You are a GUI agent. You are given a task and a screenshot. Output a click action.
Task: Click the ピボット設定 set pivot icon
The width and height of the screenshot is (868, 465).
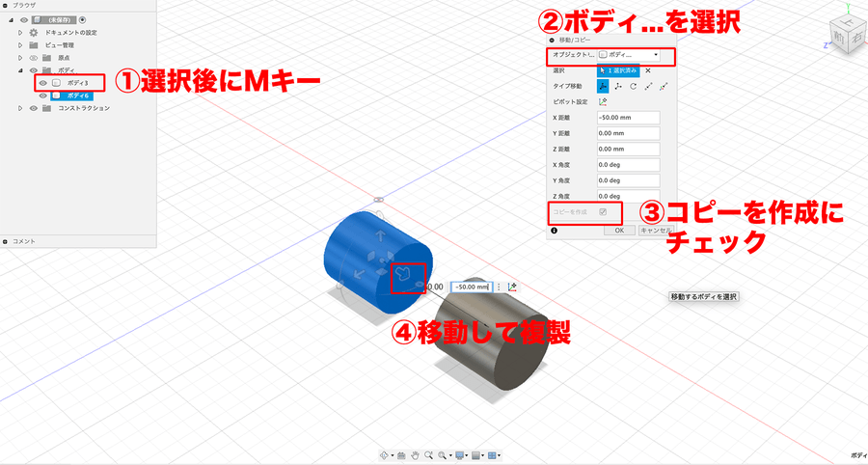tap(603, 102)
